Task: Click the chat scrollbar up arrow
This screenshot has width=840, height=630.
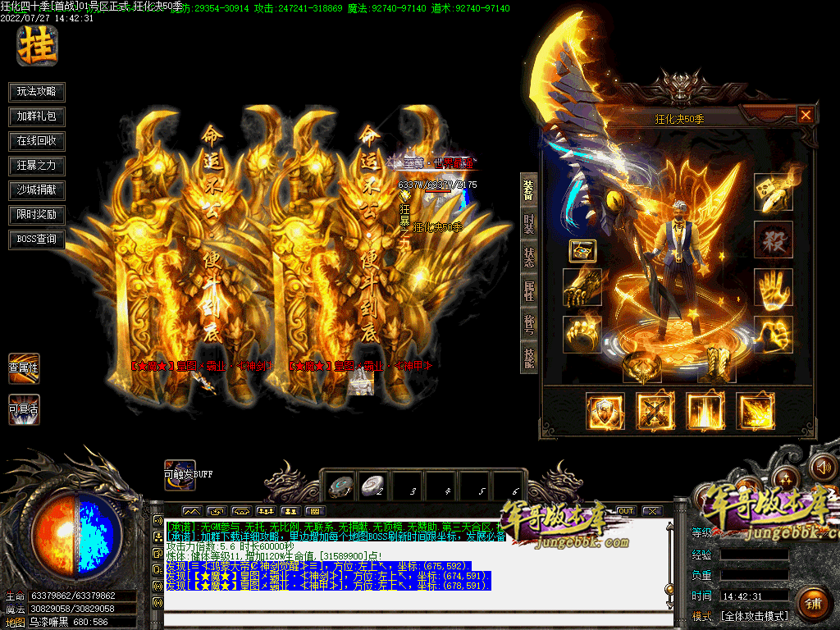Action: click(x=669, y=527)
